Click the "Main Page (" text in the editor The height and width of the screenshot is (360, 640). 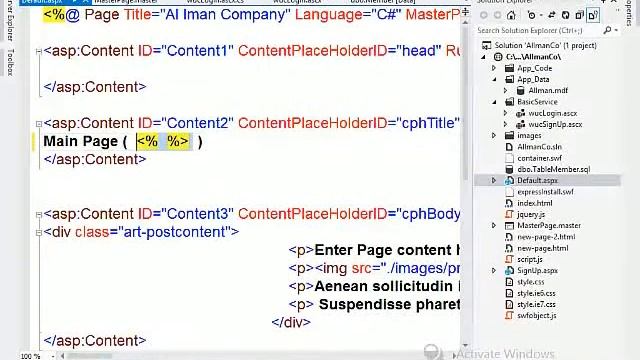[x=85, y=142]
